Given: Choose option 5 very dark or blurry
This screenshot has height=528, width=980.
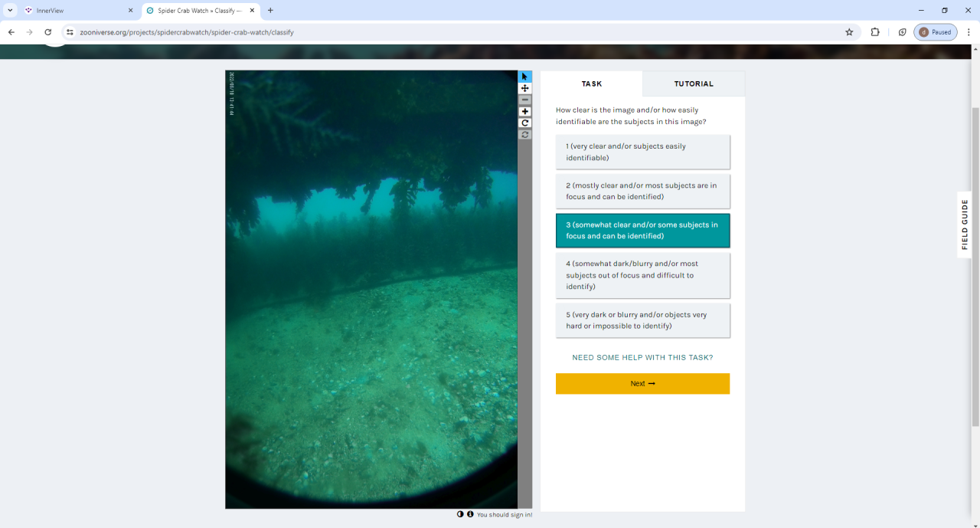Looking at the screenshot, I should click(642, 320).
